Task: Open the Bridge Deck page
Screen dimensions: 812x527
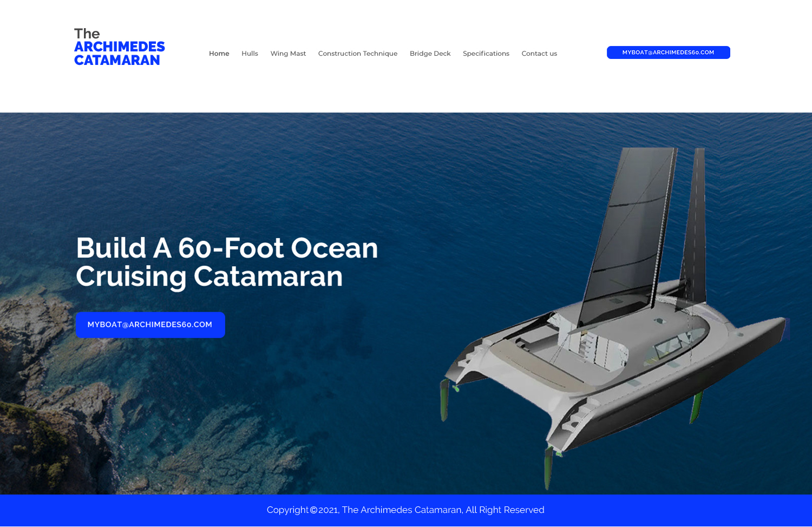Action: coord(430,54)
